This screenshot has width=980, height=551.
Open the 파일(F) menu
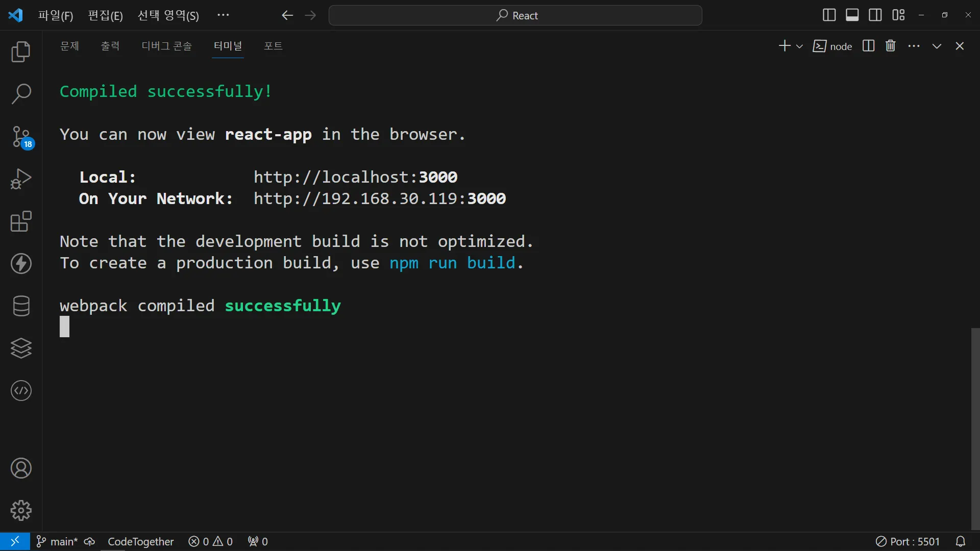56,15
